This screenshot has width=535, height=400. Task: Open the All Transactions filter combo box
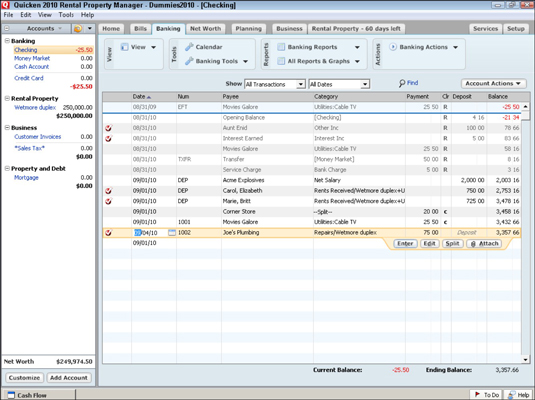[x=275, y=84]
